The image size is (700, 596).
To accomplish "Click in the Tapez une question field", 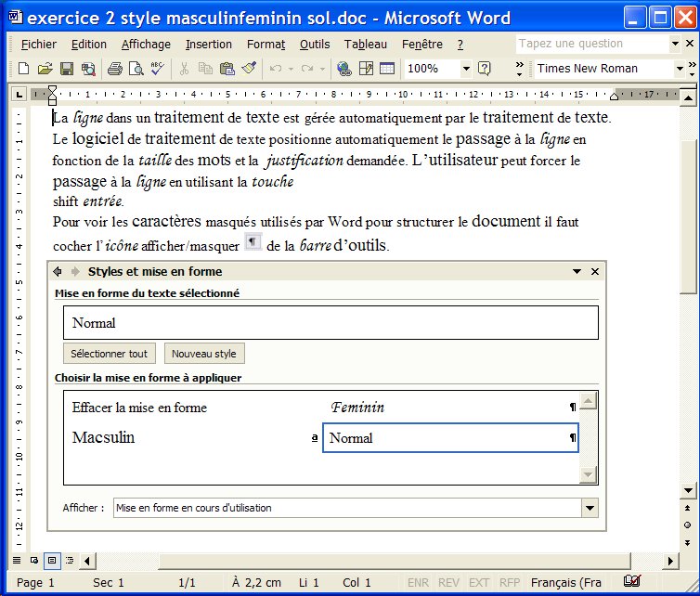I will [593, 44].
